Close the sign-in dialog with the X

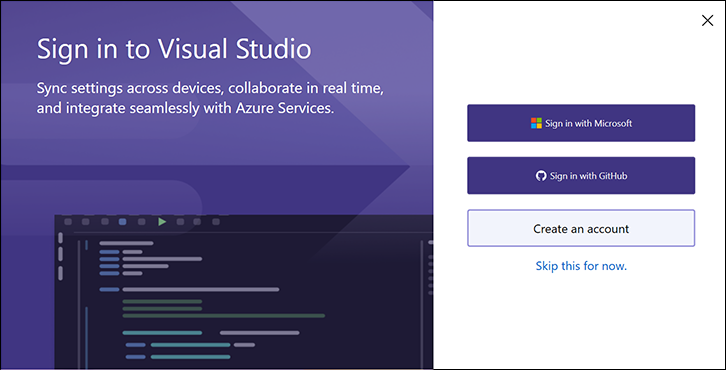pos(707,20)
